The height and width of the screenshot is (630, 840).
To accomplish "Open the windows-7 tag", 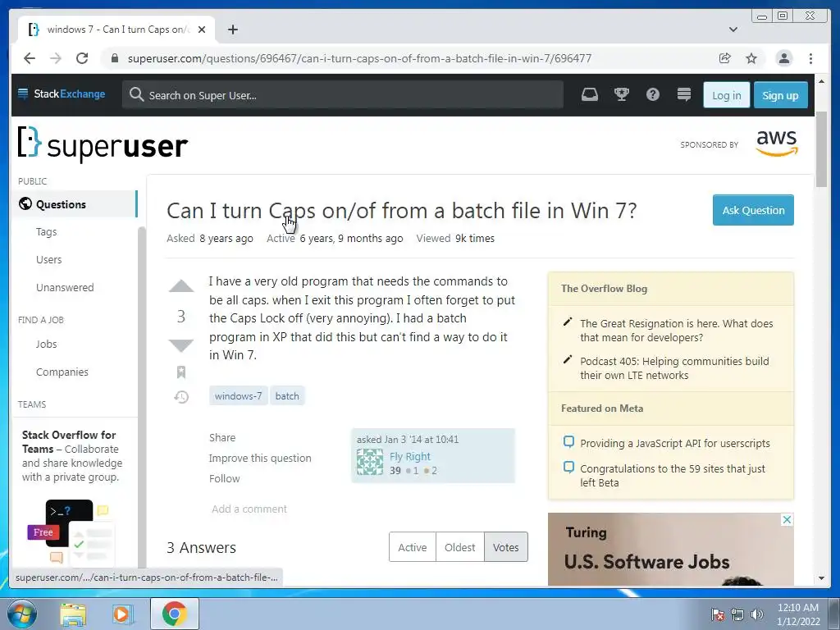I will pos(239,396).
